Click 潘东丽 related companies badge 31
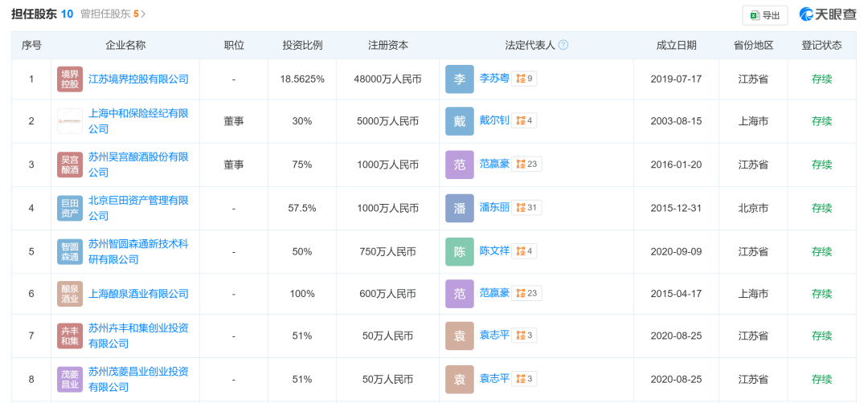Viewport: 868px width, 403px height. (526, 208)
